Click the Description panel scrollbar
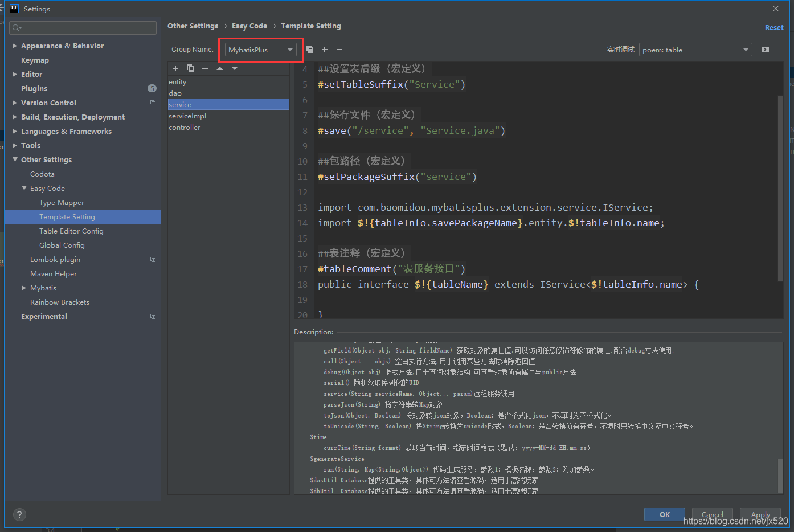This screenshot has height=532, width=794. tap(780, 476)
